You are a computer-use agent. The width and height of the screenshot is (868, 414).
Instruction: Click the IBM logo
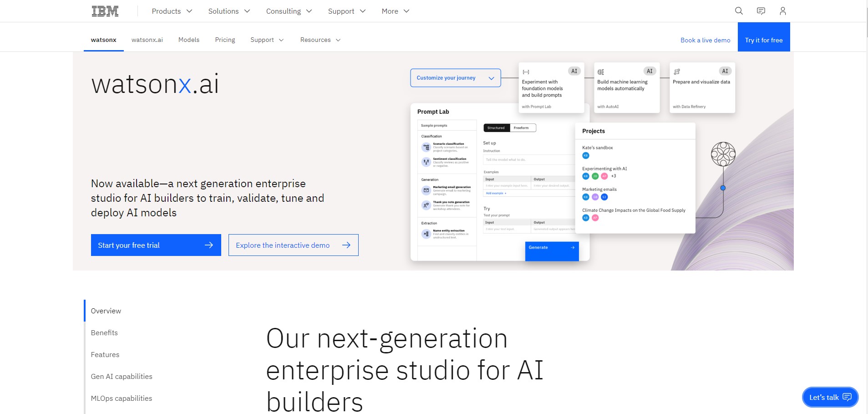point(105,11)
